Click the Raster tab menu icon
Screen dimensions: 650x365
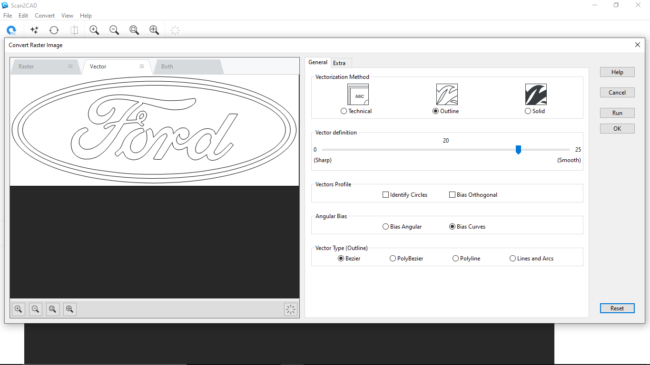click(x=70, y=66)
